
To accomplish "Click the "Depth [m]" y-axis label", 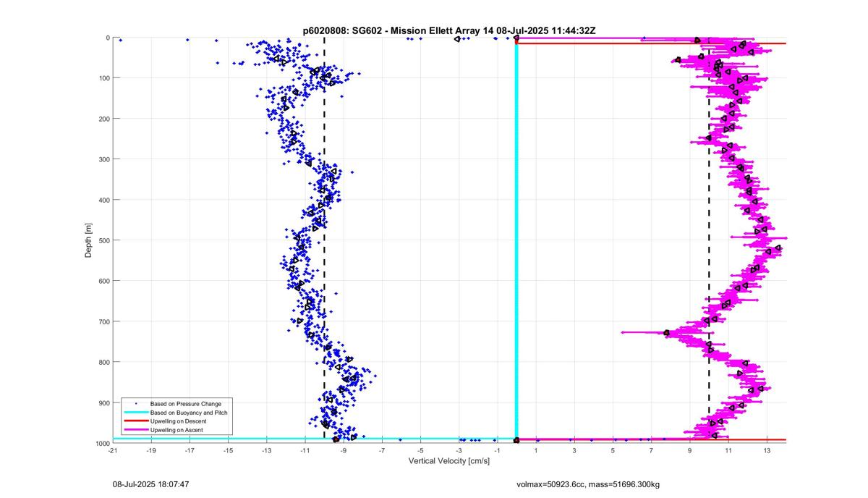I will [88, 240].
